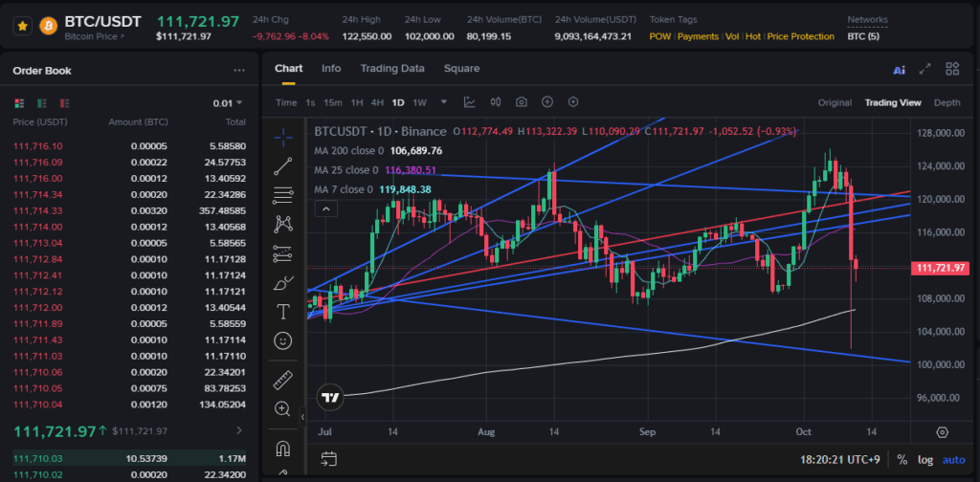Select the ruler measure tool
The image size is (980, 482).
pos(282,381)
